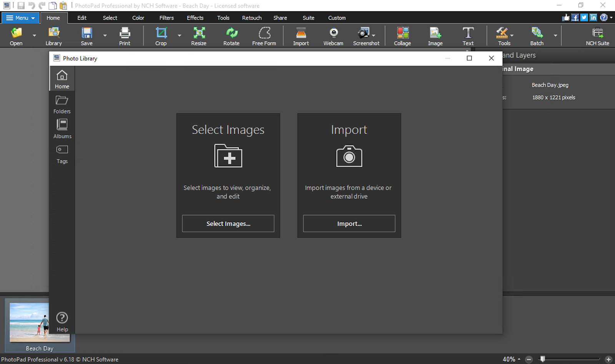Open Albums in Photo Library sidebar
Viewport: 615px width, 364px height.
click(x=62, y=129)
